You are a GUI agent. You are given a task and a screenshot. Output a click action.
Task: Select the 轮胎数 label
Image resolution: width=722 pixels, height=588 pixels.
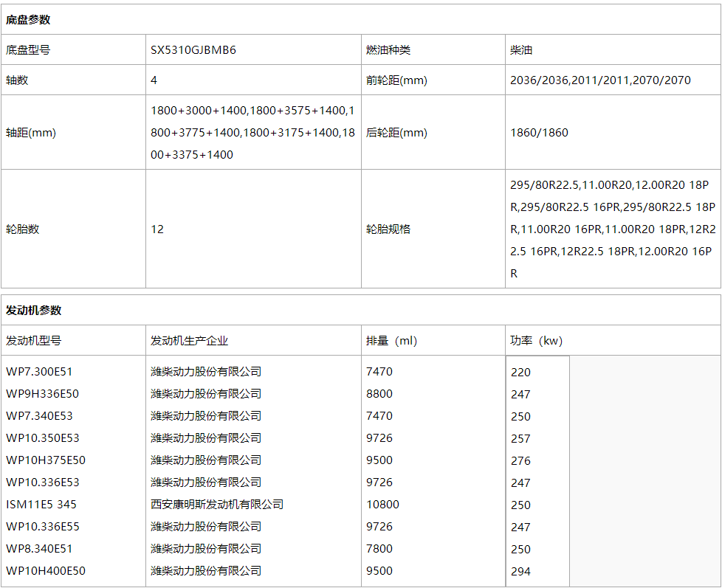(x=23, y=229)
